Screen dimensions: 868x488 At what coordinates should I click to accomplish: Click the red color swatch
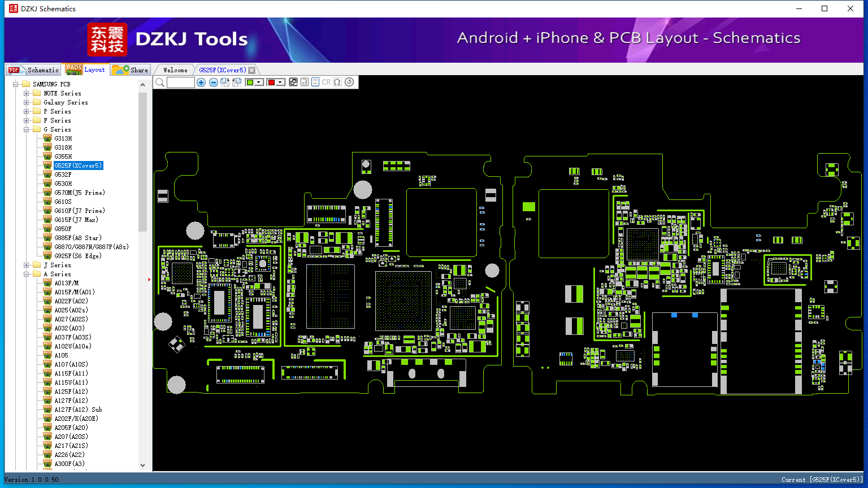tap(271, 82)
